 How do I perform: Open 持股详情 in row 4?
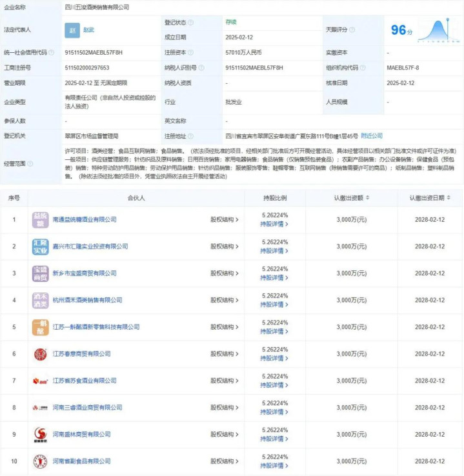click(274, 305)
